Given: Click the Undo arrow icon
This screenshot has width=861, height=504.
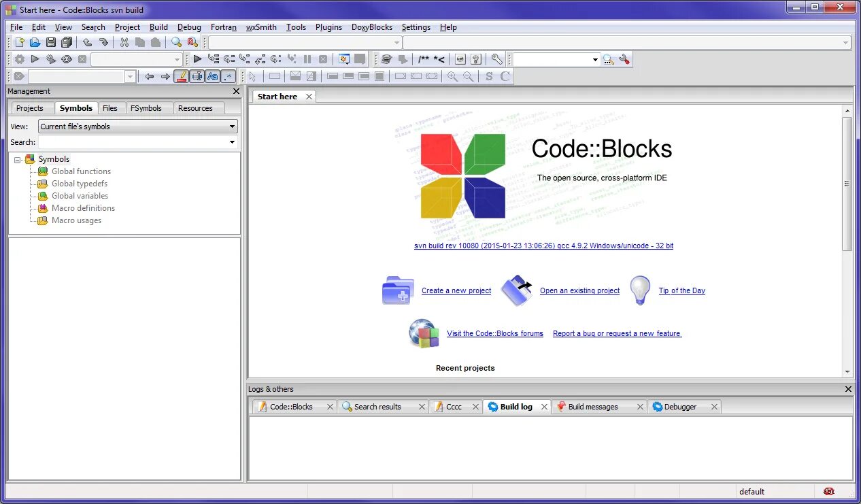Looking at the screenshot, I should 87,42.
